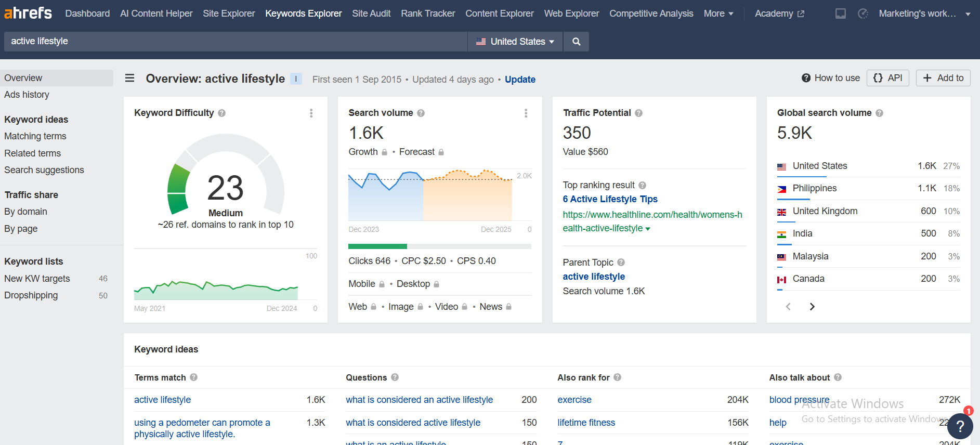Click the intent badge beside title
This screenshot has height=445, width=980.
point(296,79)
